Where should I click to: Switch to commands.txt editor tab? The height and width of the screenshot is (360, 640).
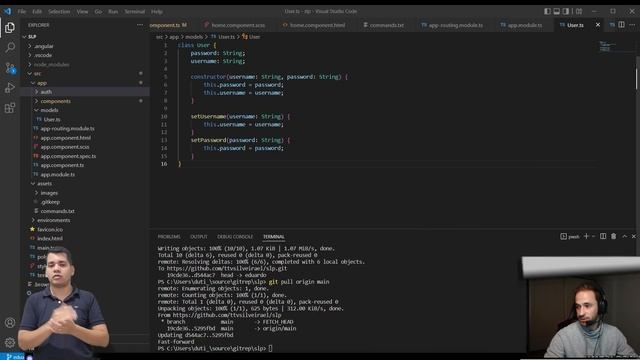[x=384, y=25]
